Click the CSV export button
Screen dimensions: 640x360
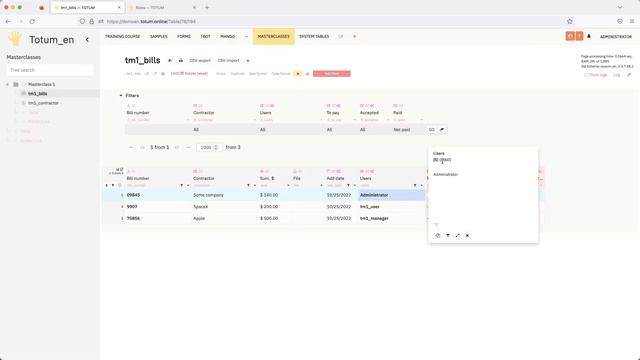pyautogui.click(x=200, y=60)
